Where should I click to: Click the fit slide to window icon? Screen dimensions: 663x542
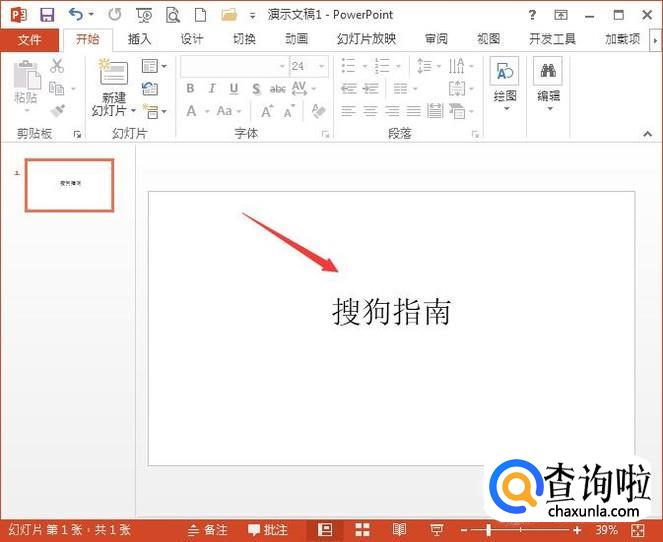(638, 529)
